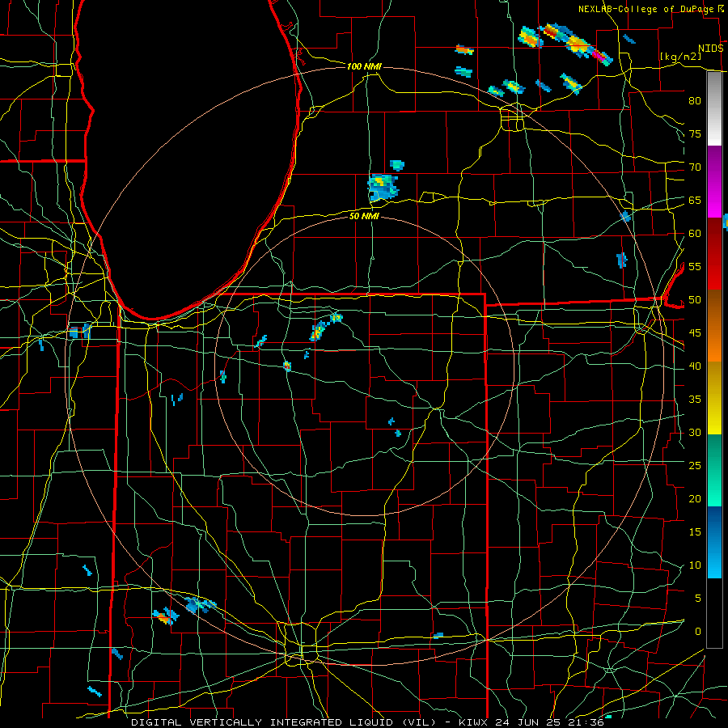Viewport: 728px width, 728px height.
Task: Click the scale value 15
Action: point(695,531)
